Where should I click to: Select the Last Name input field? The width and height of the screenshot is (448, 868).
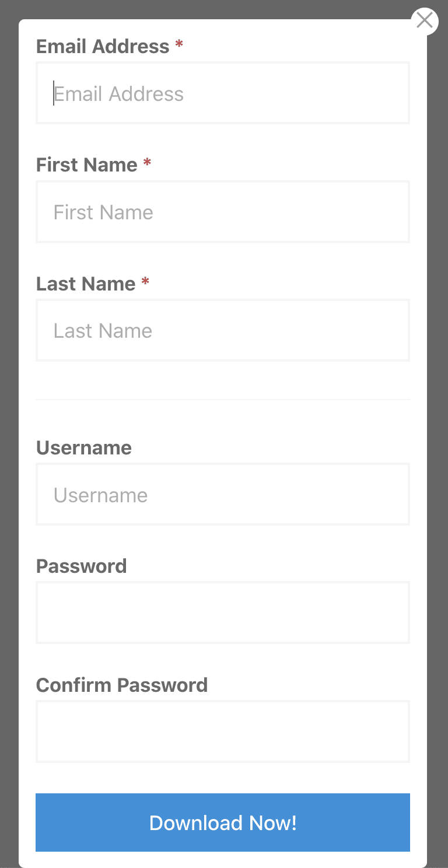pyautogui.click(x=223, y=331)
